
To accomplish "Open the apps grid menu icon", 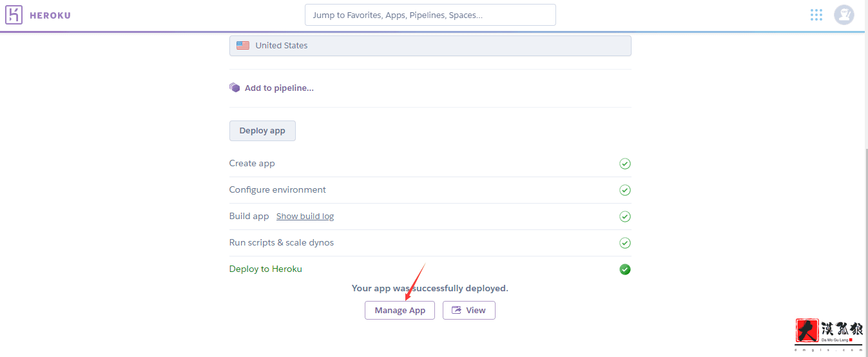I will click(x=816, y=15).
